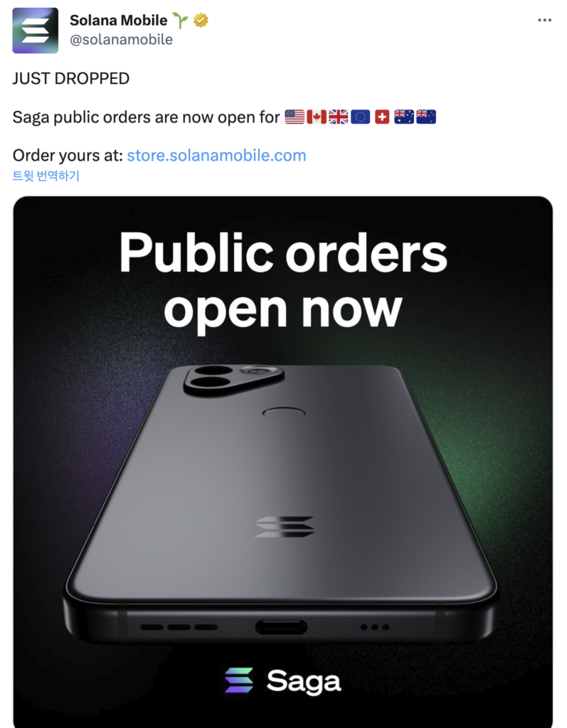Viewport: 567px width, 728px height.
Task: Open the Solana Mobile profile avatar
Action: 36,30
